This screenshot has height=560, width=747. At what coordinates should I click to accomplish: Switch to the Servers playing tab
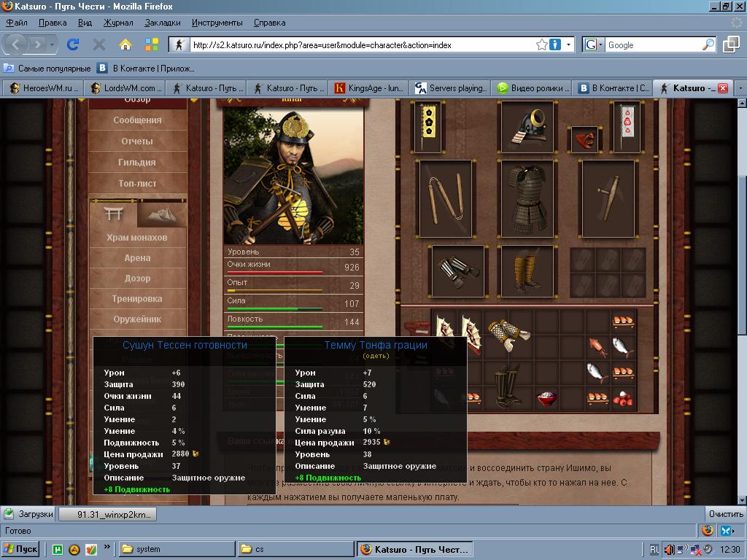pyautogui.click(x=451, y=88)
